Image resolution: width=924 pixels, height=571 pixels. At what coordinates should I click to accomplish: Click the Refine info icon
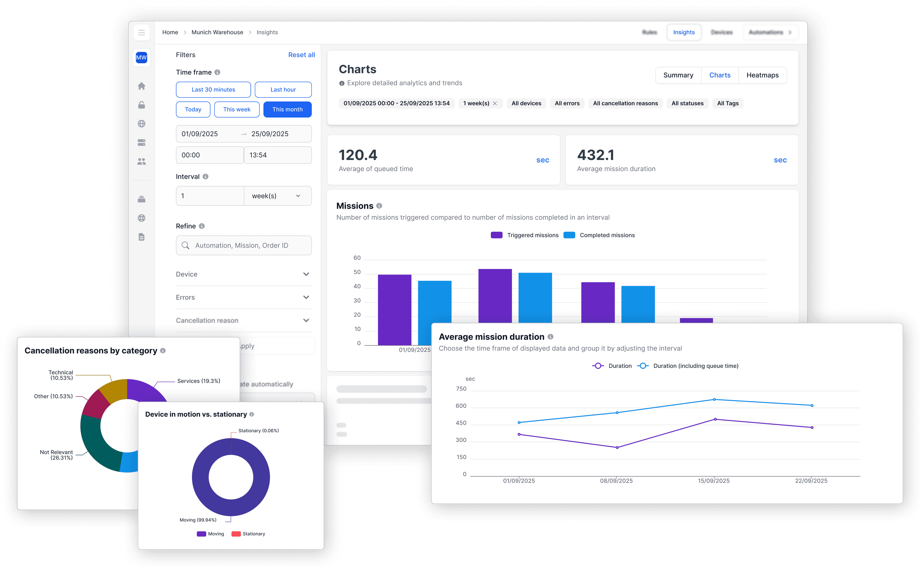click(202, 226)
